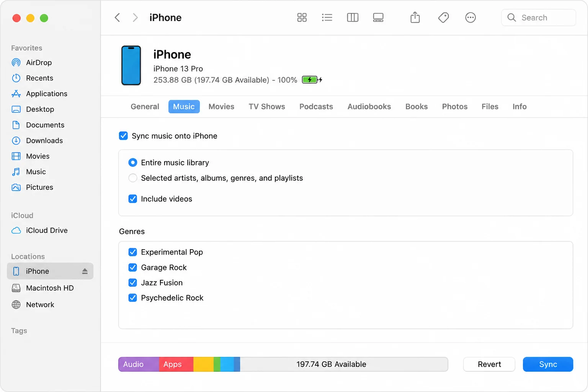This screenshot has height=392, width=588.
Task: Toggle the Include videos checkbox
Action: pos(133,199)
